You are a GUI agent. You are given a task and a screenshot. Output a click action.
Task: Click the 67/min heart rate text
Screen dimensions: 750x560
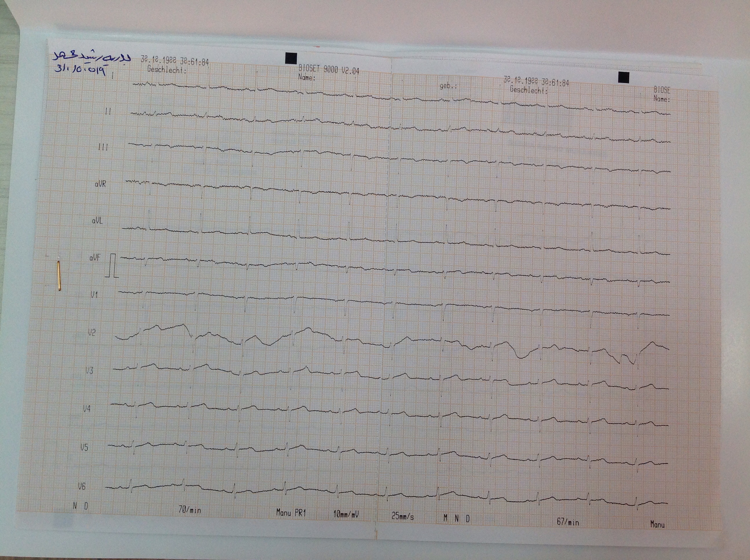click(568, 522)
